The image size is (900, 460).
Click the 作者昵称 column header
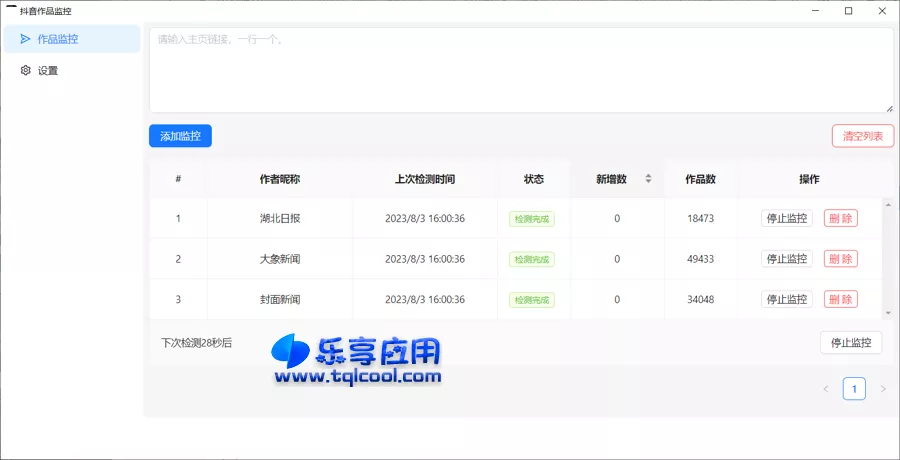(x=280, y=179)
